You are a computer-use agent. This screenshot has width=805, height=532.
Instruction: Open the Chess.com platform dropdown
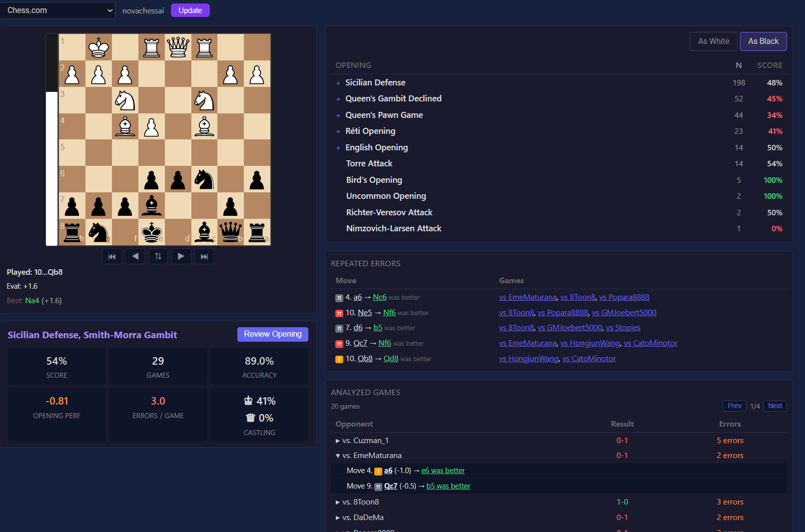click(58, 10)
